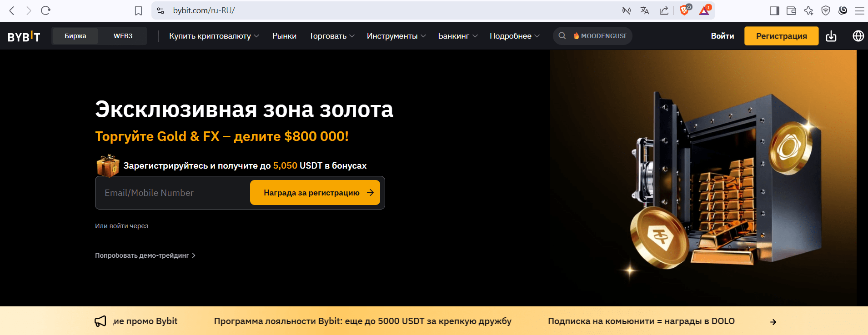Click the Или войти через text
Screen dimensions: 868x335
[121, 226]
